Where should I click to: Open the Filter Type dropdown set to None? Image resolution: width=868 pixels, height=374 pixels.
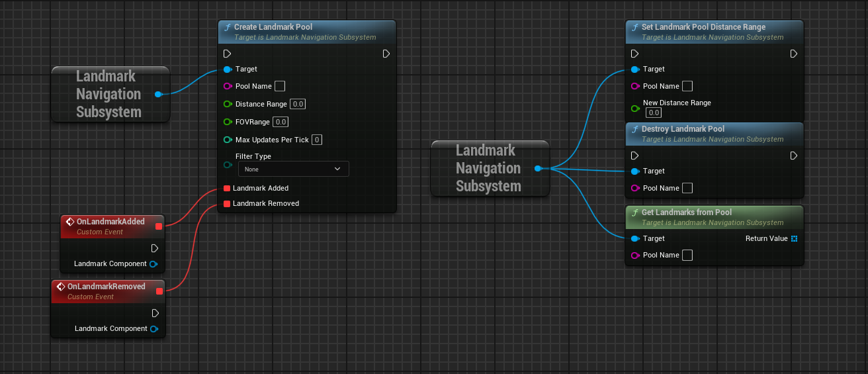click(293, 169)
